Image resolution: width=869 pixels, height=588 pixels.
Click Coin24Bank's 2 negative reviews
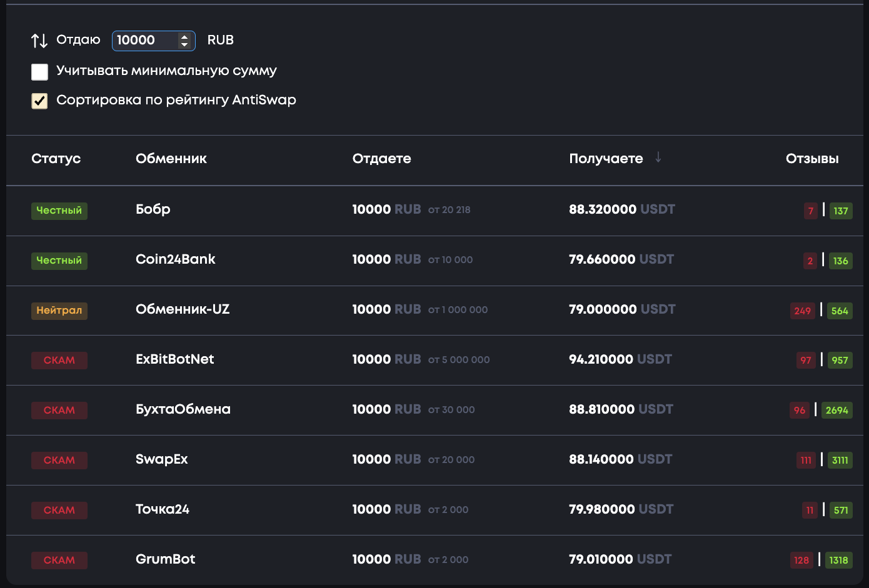[810, 261]
